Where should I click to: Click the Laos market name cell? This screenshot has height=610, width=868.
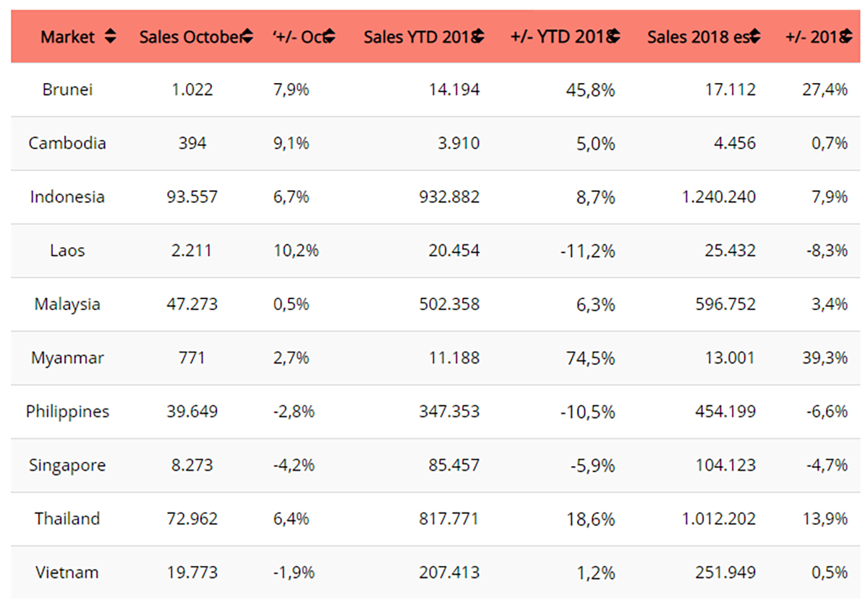[x=67, y=251]
